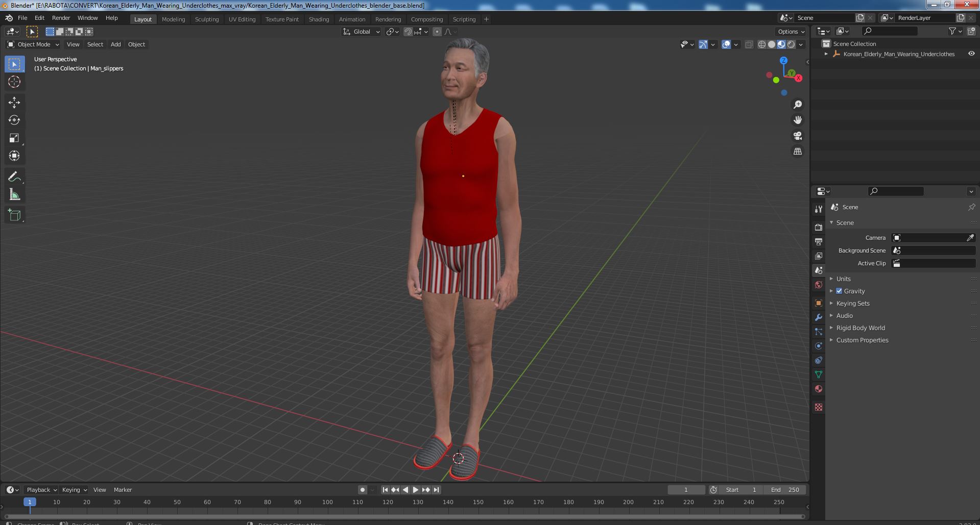Switch to the Shading workspace tab
Image resolution: width=980 pixels, height=525 pixels.
(319, 19)
